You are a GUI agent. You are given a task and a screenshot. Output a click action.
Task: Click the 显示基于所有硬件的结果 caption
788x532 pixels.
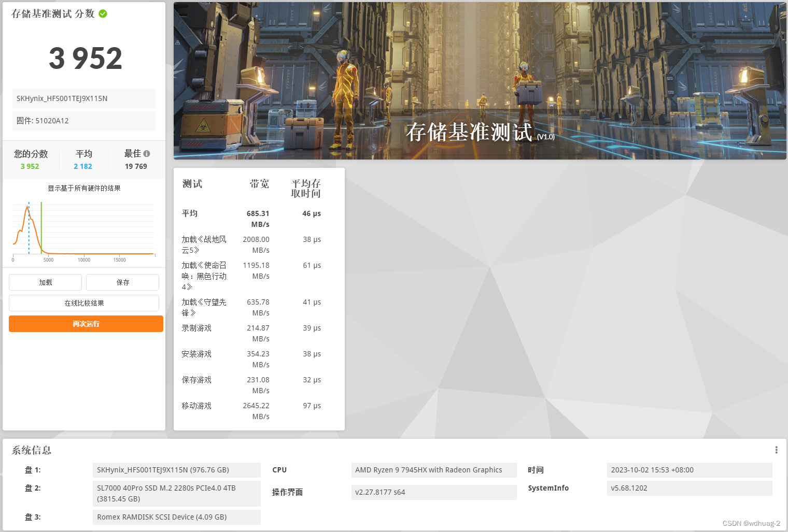click(84, 188)
